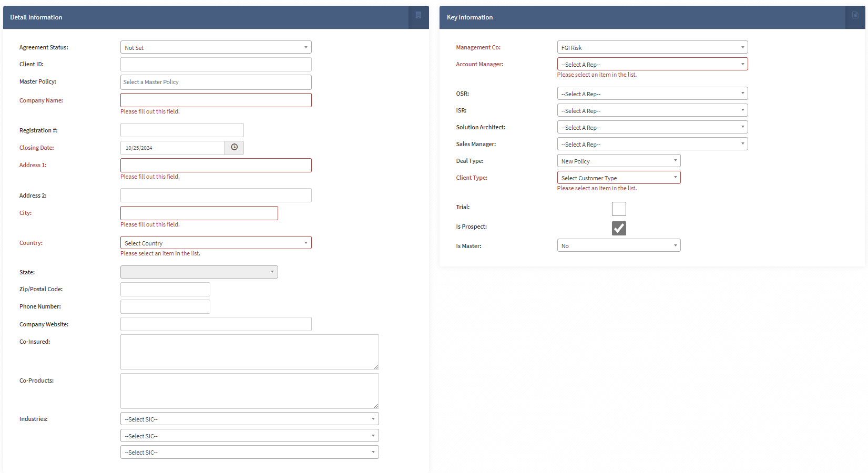Screen dimensions: 868x473
Task: Click the Agreement Status label
Action: [x=44, y=47]
